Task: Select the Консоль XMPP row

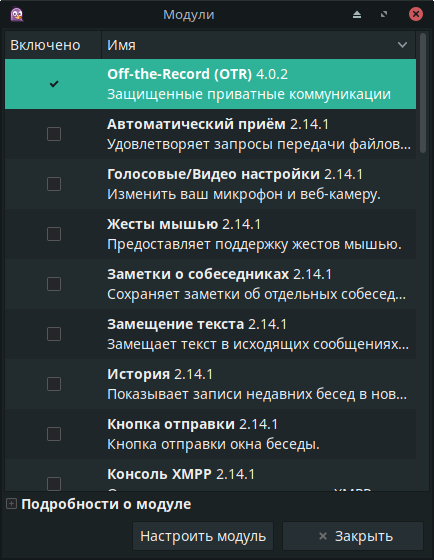Action: click(210, 475)
